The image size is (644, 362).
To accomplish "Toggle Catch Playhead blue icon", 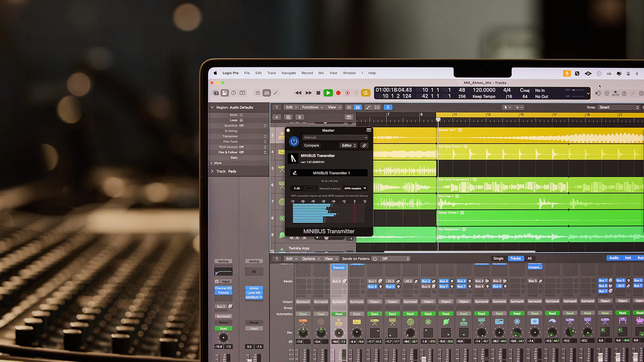I will 388,107.
